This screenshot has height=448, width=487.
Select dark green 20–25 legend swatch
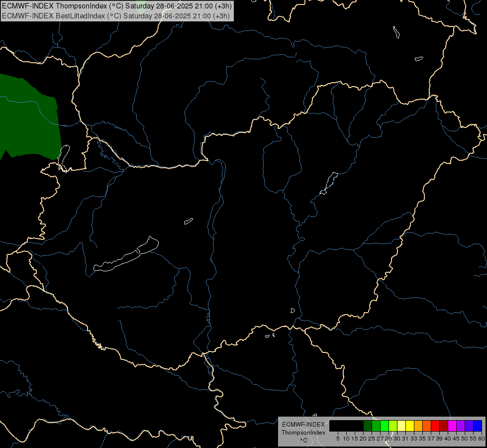click(x=368, y=426)
